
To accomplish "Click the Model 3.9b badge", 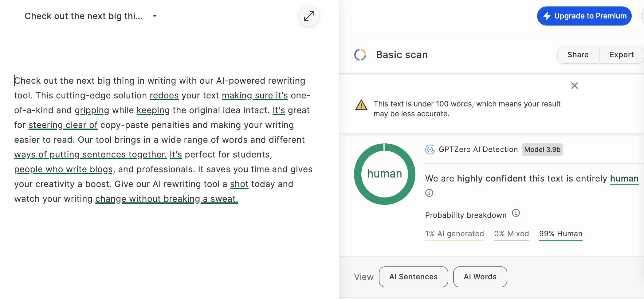I will point(542,149).
